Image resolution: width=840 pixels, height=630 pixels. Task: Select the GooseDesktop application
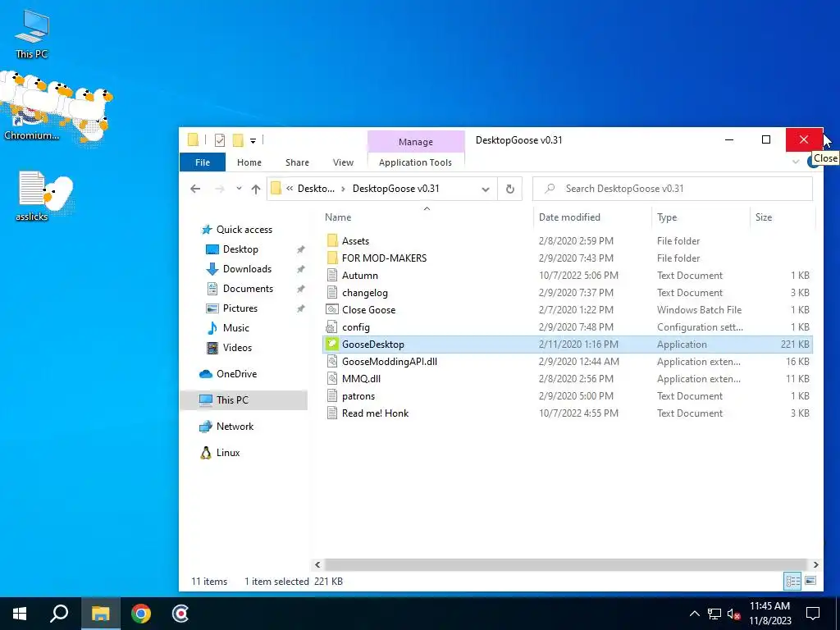coord(568,345)
